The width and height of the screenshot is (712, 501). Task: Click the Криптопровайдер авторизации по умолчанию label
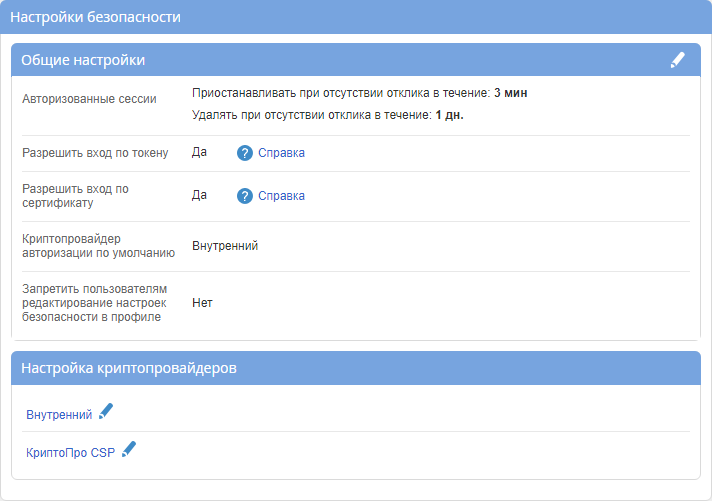(98, 245)
